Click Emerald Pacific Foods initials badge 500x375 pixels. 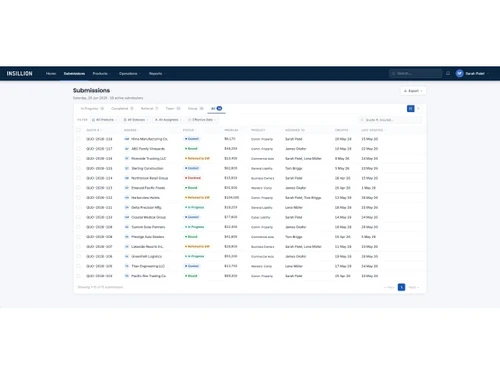pos(127,188)
